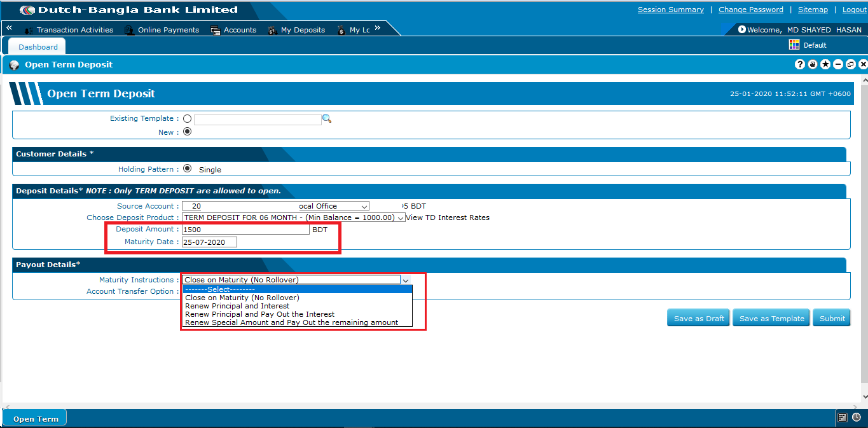This screenshot has height=428, width=868.
Task: Click the globe icon in panel header
Action: point(14,65)
